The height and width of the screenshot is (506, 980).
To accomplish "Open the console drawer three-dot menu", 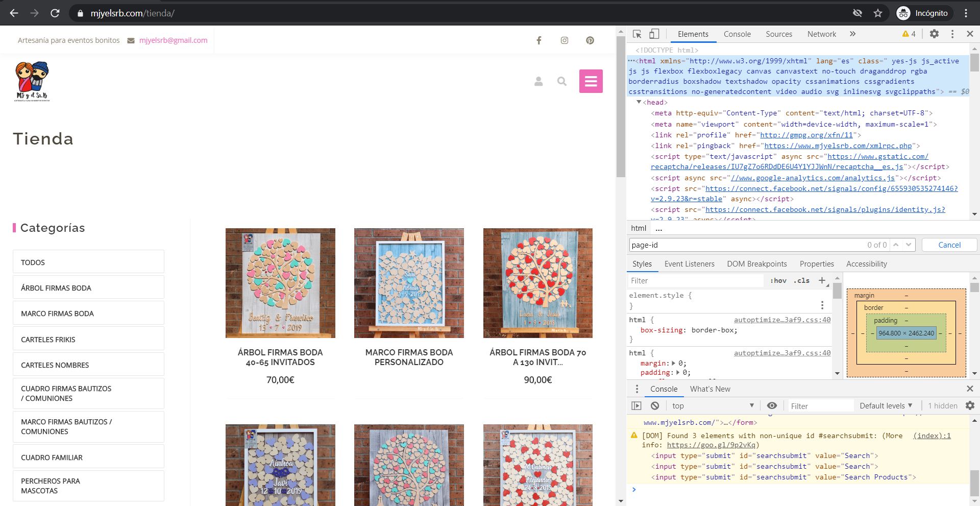I will [637, 389].
